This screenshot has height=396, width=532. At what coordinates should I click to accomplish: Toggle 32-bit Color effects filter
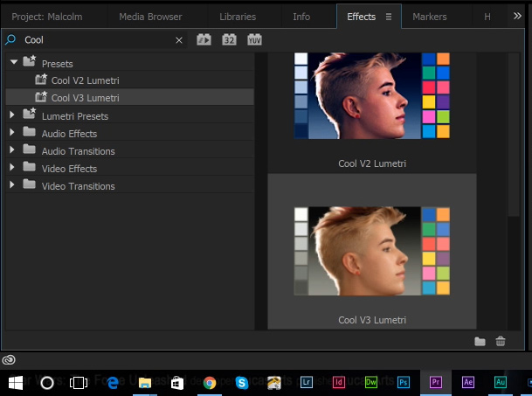(x=229, y=39)
